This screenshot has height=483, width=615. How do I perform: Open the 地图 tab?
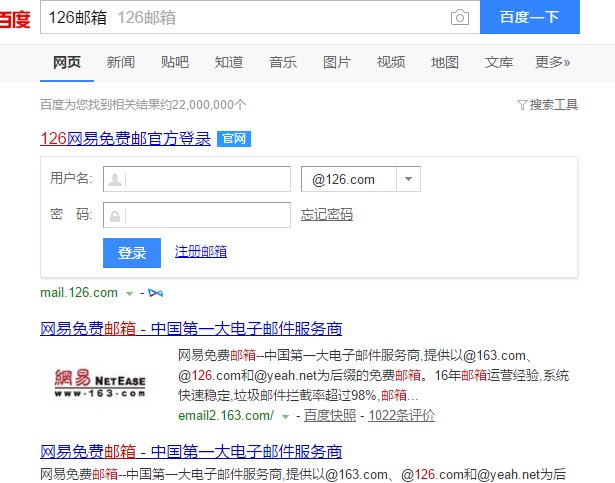(x=445, y=62)
